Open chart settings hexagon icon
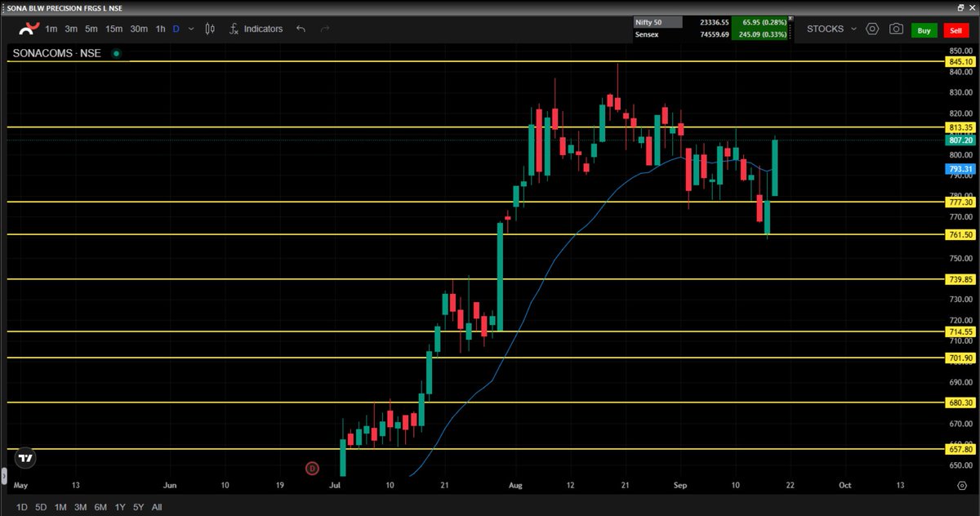980x516 pixels. tap(872, 29)
